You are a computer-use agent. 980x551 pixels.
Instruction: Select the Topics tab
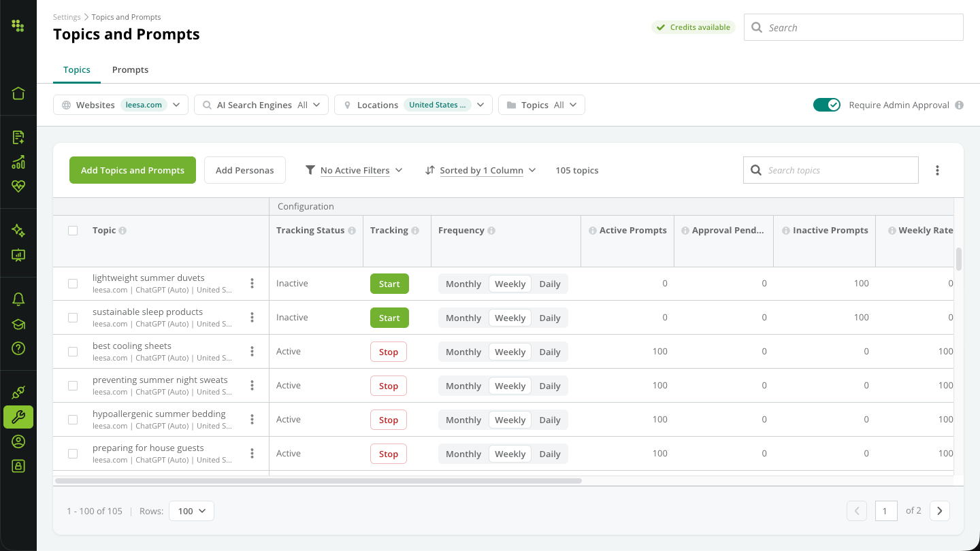77,70
